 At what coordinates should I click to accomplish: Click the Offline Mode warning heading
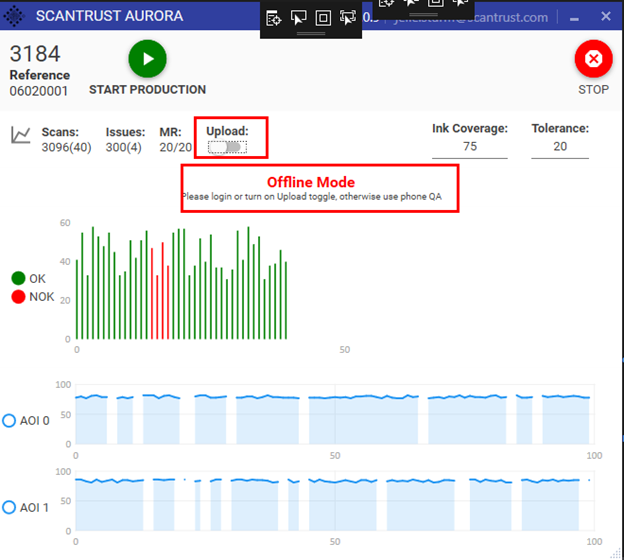[311, 182]
